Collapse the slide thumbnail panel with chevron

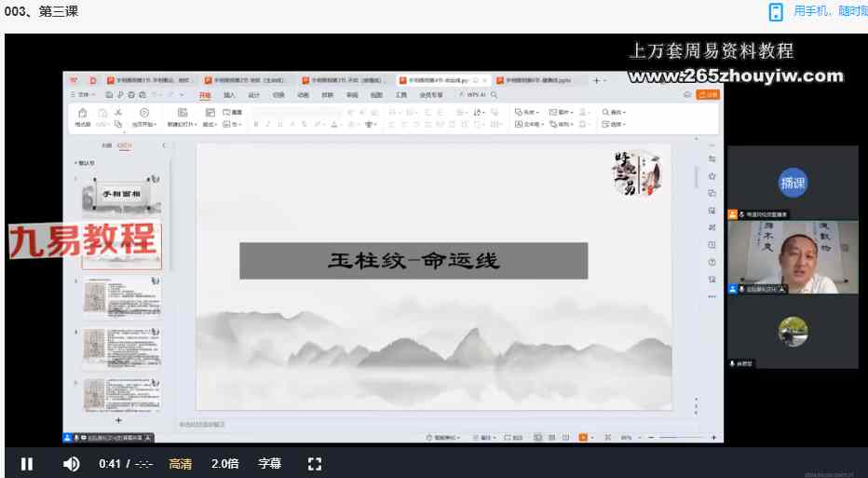164,145
